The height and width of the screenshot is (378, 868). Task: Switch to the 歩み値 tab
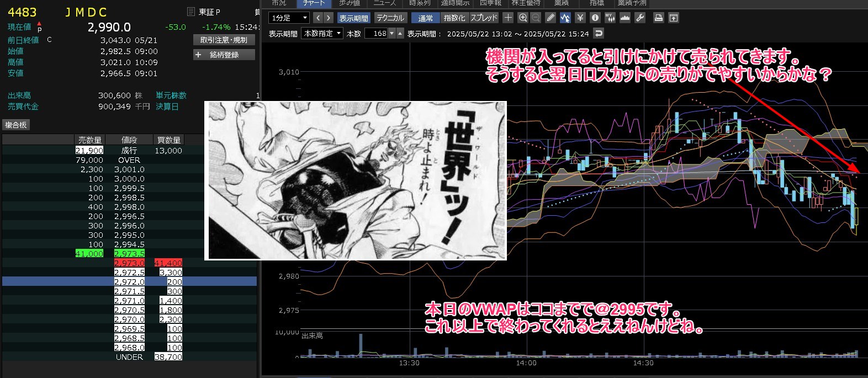(x=349, y=3)
